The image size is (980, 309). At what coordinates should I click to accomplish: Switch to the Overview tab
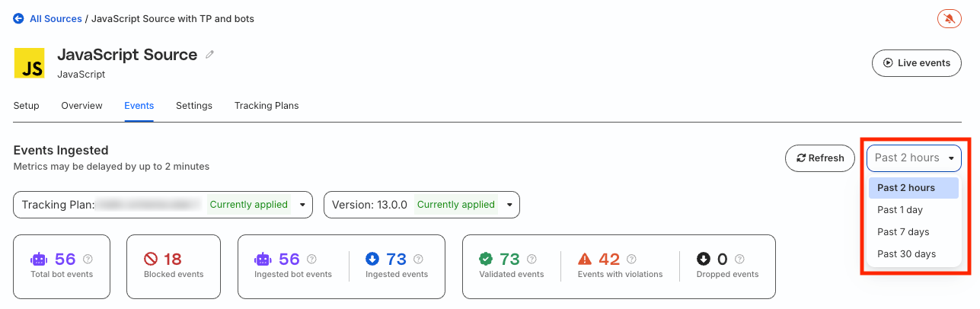pyautogui.click(x=81, y=106)
